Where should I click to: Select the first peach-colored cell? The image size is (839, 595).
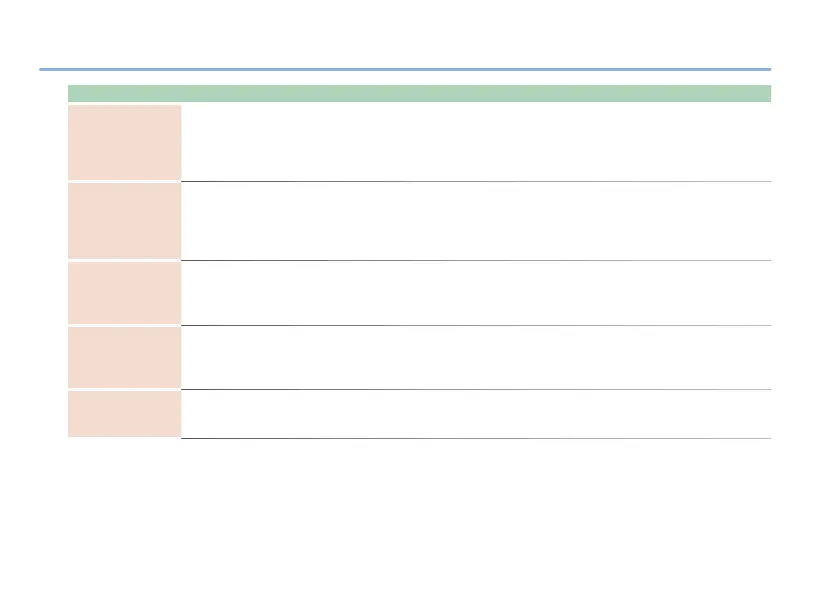124,142
